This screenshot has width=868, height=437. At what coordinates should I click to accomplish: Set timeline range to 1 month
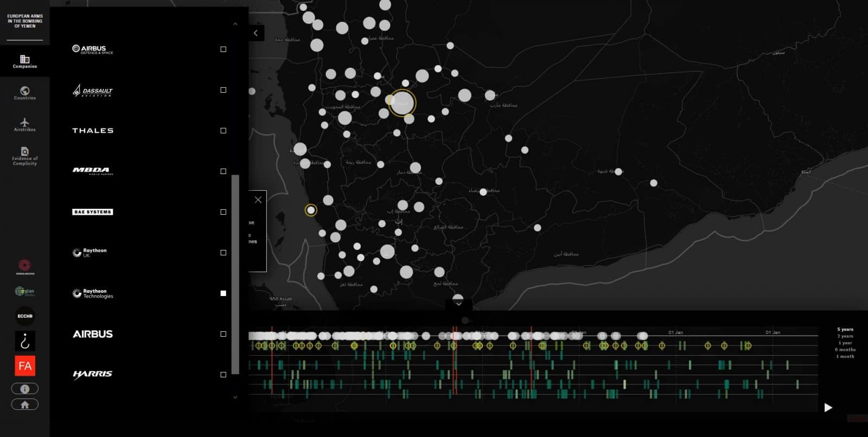(845, 357)
